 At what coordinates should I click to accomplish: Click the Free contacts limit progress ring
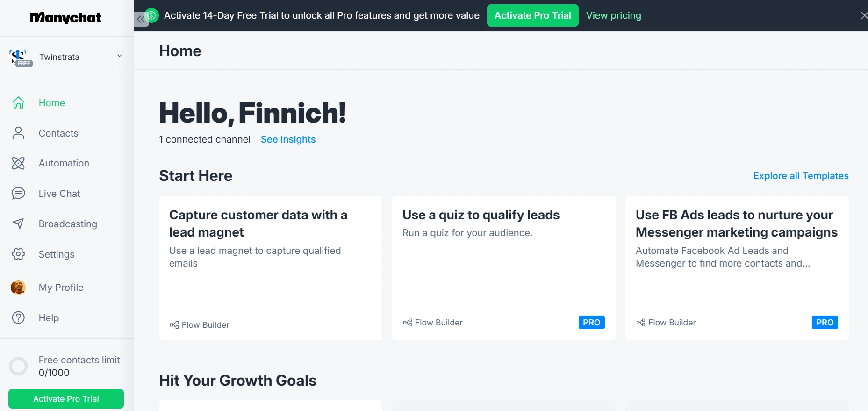click(19, 366)
